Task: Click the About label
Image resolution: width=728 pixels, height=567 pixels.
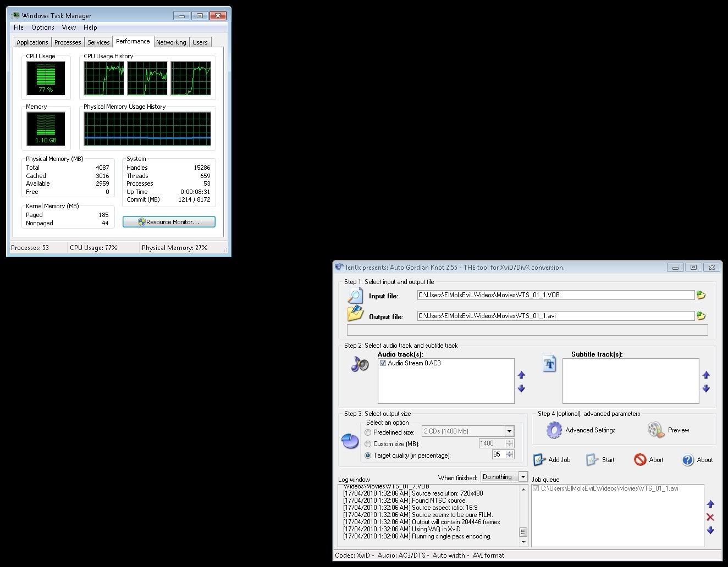Action: 705,460
